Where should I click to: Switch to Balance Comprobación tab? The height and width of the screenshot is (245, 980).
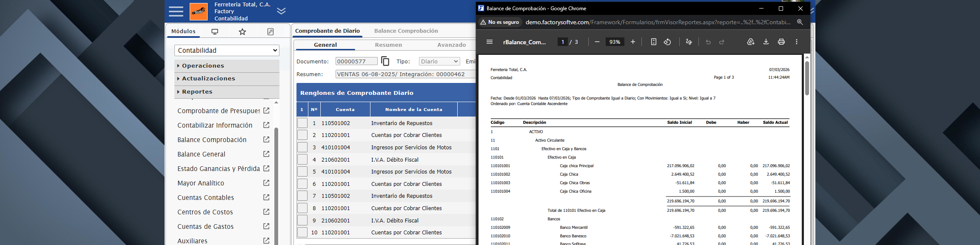(x=406, y=31)
